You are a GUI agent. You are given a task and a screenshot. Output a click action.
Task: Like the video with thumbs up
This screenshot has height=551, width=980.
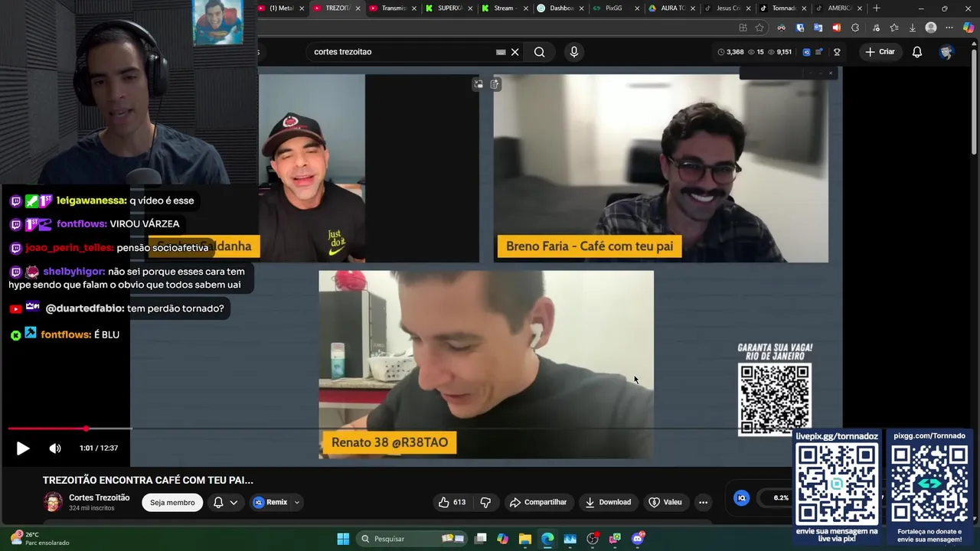pyautogui.click(x=452, y=502)
